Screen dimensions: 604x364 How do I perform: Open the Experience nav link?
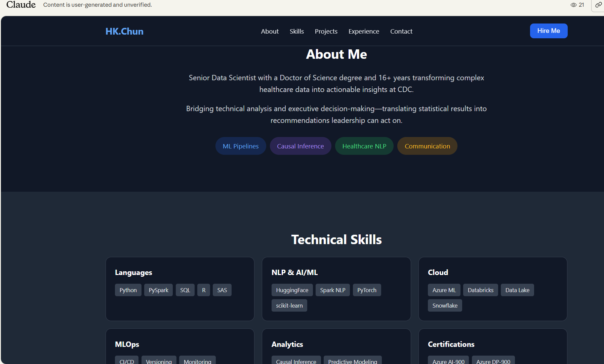(364, 31)
